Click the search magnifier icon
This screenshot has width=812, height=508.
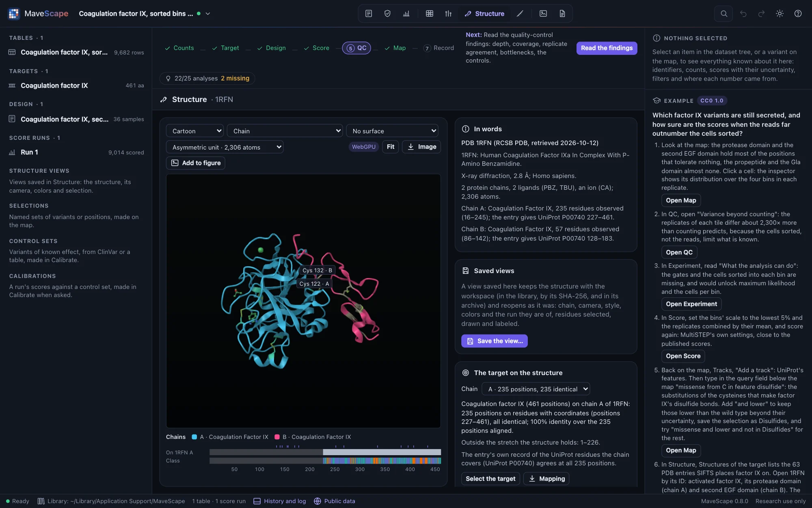coord(724,13)
